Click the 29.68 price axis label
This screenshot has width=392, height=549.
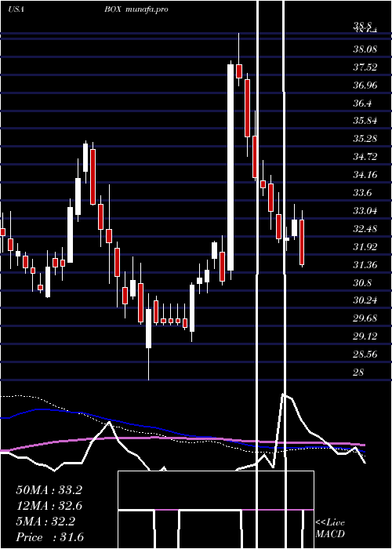[x=365, y=318]
